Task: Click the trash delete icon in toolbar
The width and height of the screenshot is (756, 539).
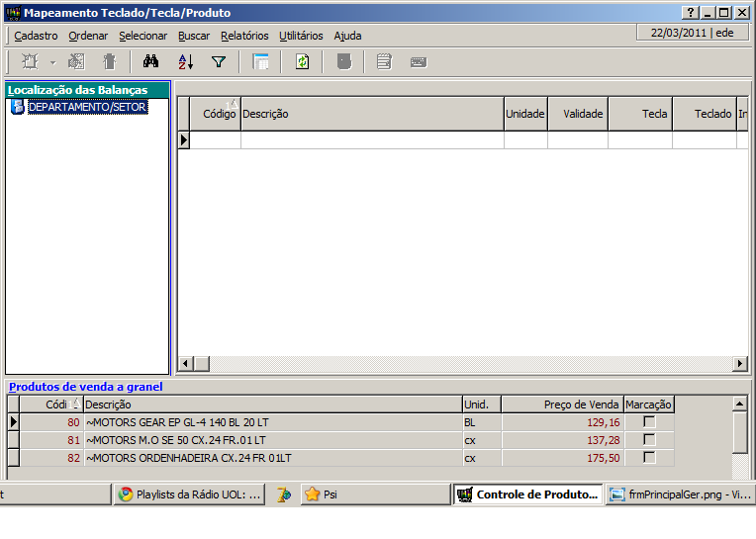Action: pyautogui.click(x=109, y=61)
